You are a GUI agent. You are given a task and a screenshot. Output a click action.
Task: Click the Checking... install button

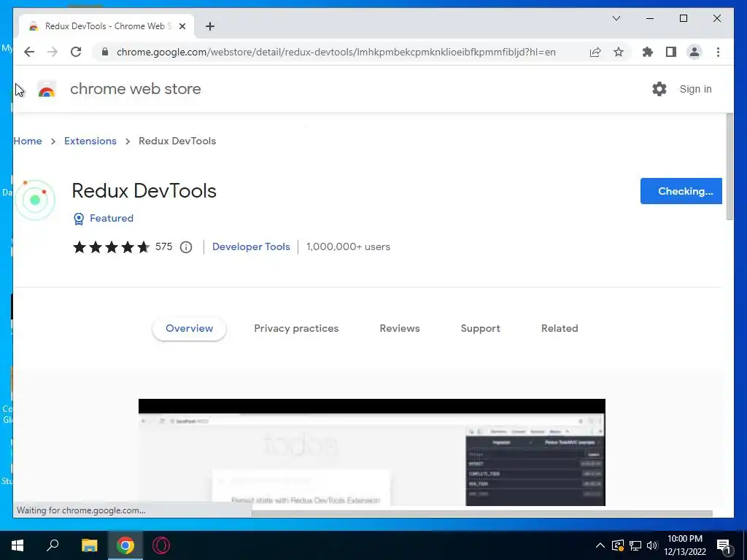tap(681, 191)
